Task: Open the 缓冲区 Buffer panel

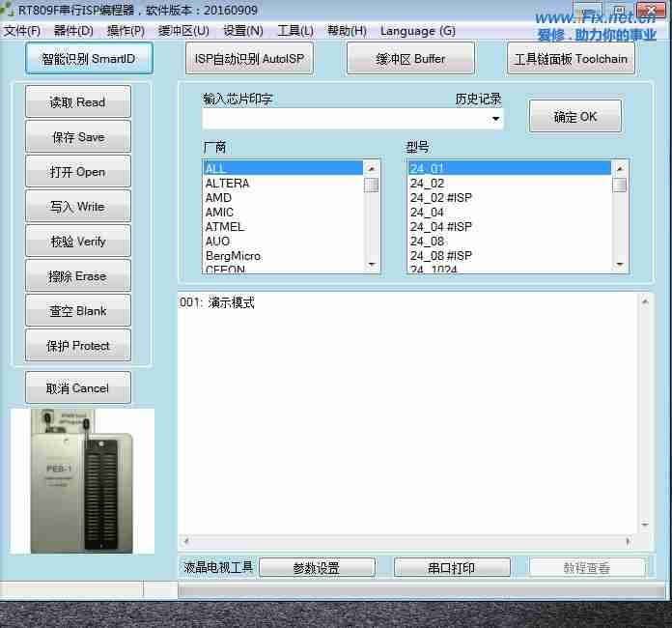Action: tap(410, 59)
